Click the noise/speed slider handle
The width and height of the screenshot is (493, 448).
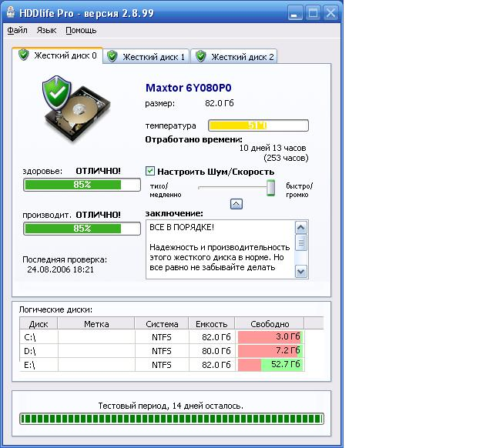[270, 188]
